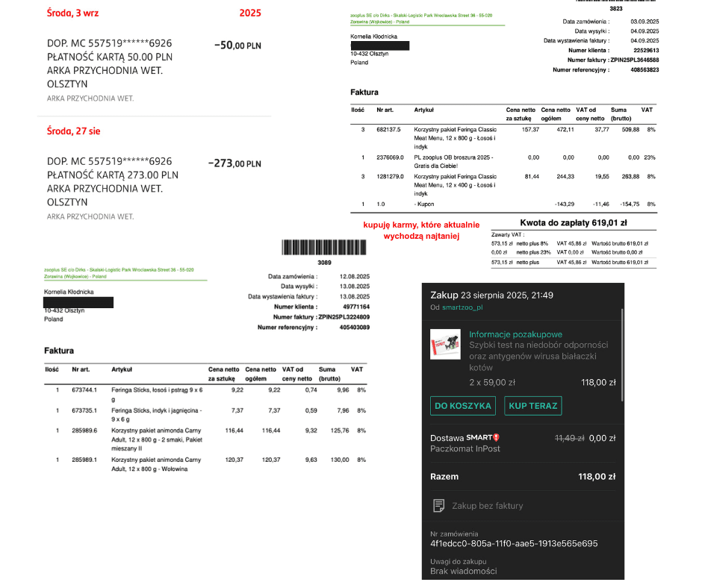Image resolution: width=702 pixels, height=588 pixels.
Task: Select invoice number ZPIN25PL3224809
Action: (344, 317)
